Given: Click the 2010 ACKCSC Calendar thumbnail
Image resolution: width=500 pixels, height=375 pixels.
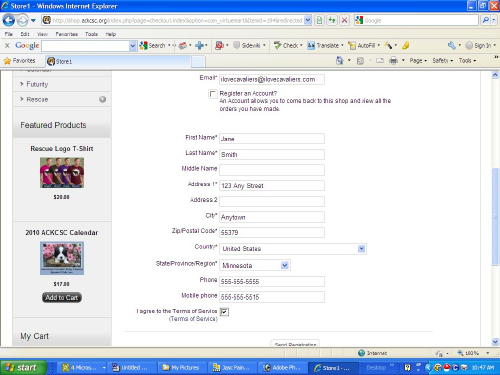Looking at the screenshot, I should point(62,258).
